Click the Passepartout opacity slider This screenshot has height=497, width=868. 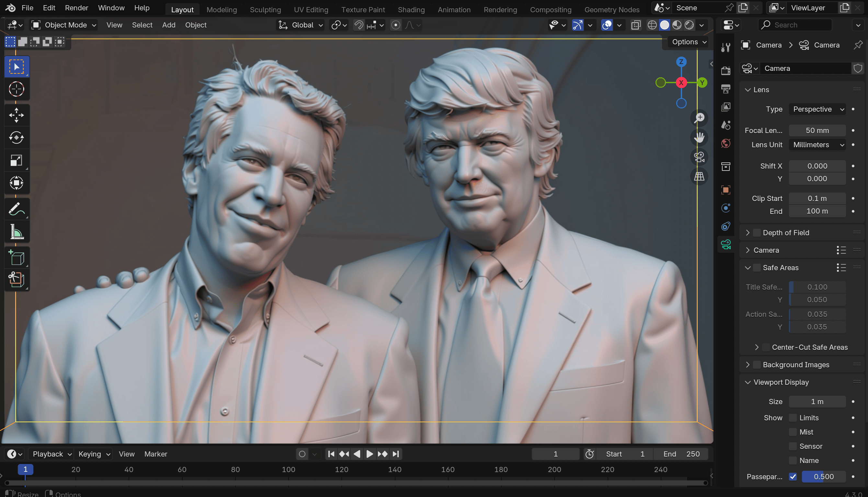coord(824,477)
